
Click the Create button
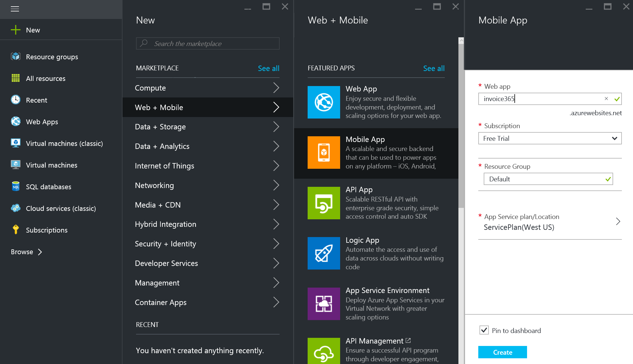click(502, 352)
